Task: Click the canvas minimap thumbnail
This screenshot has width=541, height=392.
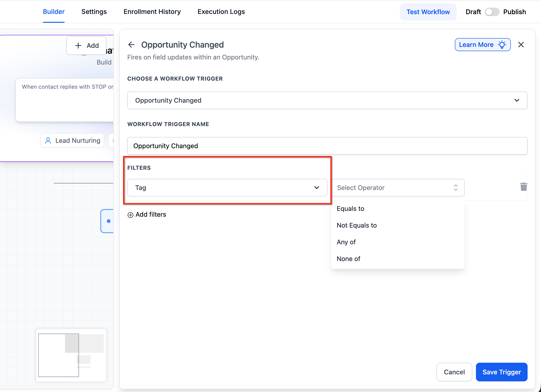Action: pos(71,355)
